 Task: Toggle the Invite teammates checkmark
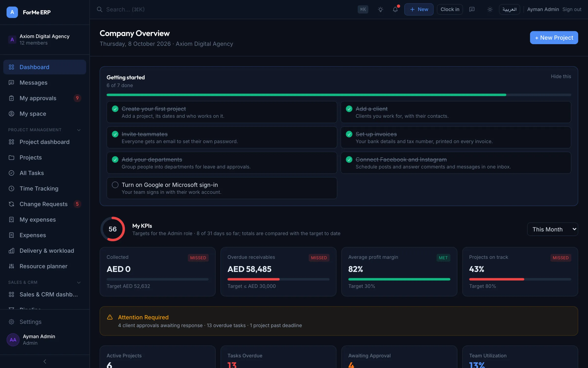115,134
